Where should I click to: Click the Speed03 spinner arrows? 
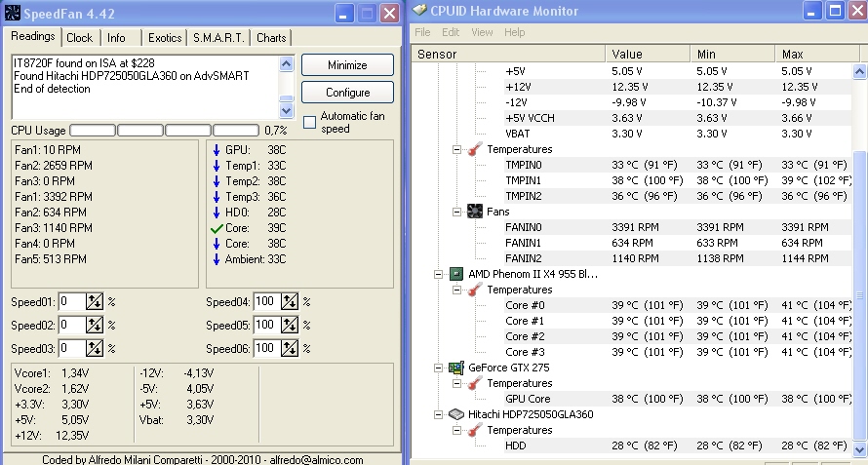point(94,348)
